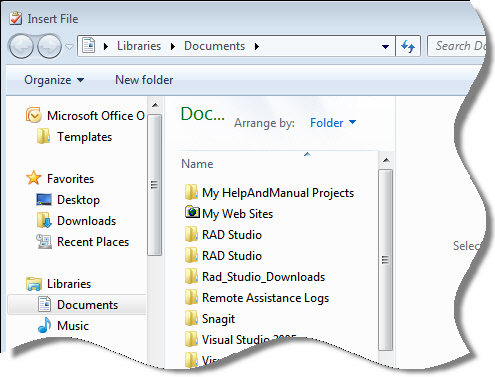Expand the arrow between Libraries and Documents
The image size is (495, 377).
173,46
